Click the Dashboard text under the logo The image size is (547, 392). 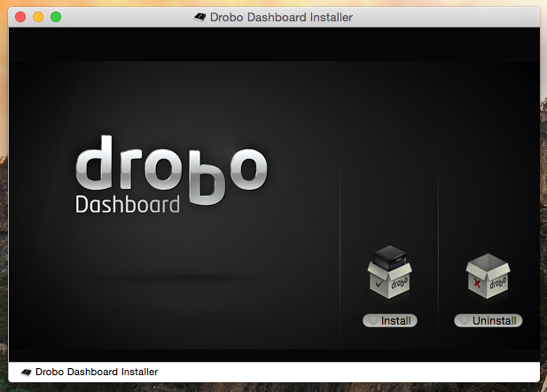[127, 205]
